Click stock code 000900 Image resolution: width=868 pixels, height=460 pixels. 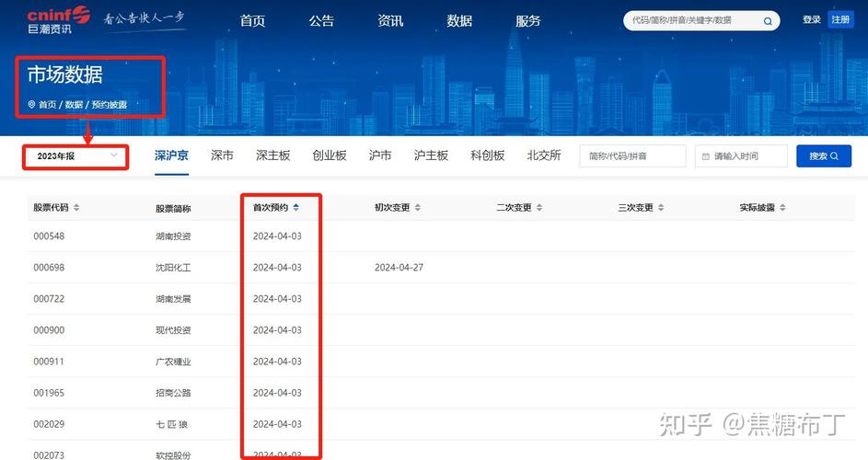tap(49, 330)
